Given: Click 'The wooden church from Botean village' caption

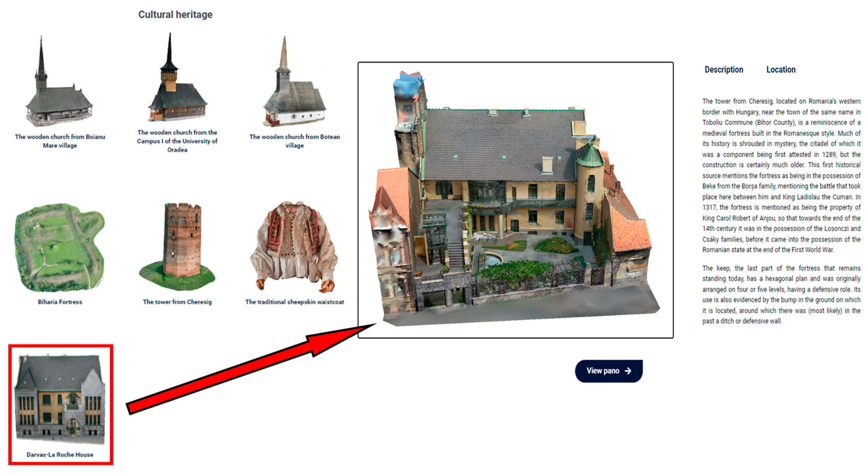Looking at the screenshot, I should 294,141.
